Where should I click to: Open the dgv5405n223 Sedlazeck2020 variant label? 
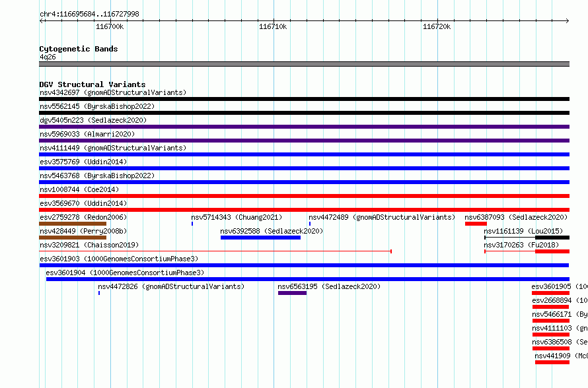tap(93, 120)
